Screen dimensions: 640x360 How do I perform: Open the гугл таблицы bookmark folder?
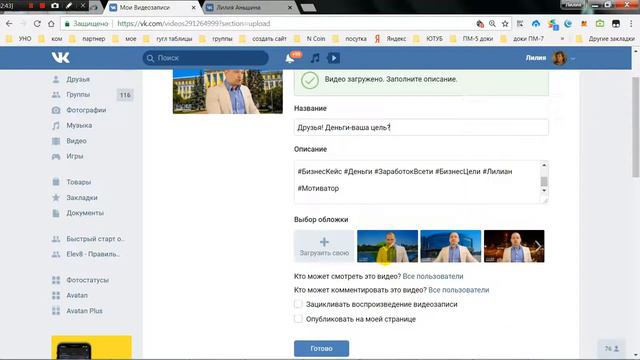point(168,39)
